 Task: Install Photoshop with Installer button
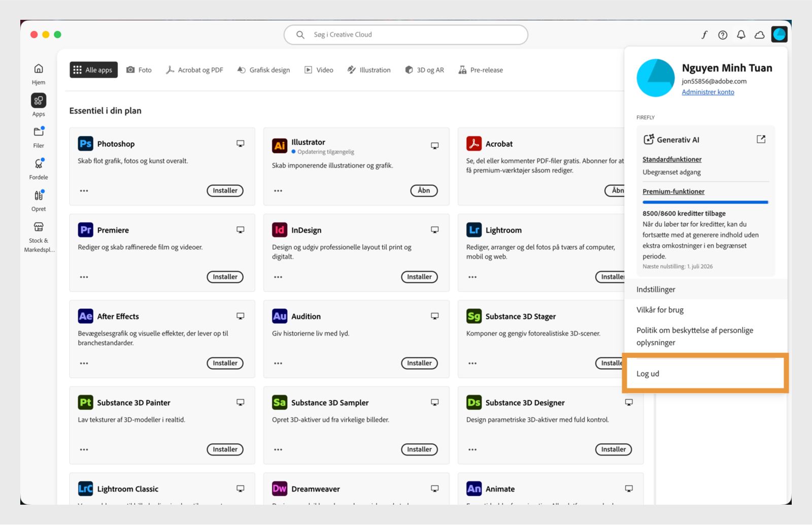click(225, 190)
